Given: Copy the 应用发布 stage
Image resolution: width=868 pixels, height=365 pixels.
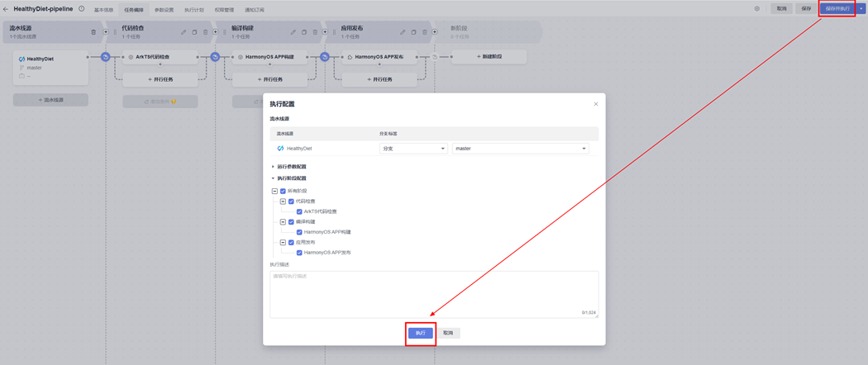Looking at the screenshot, I should pos(413,32).
